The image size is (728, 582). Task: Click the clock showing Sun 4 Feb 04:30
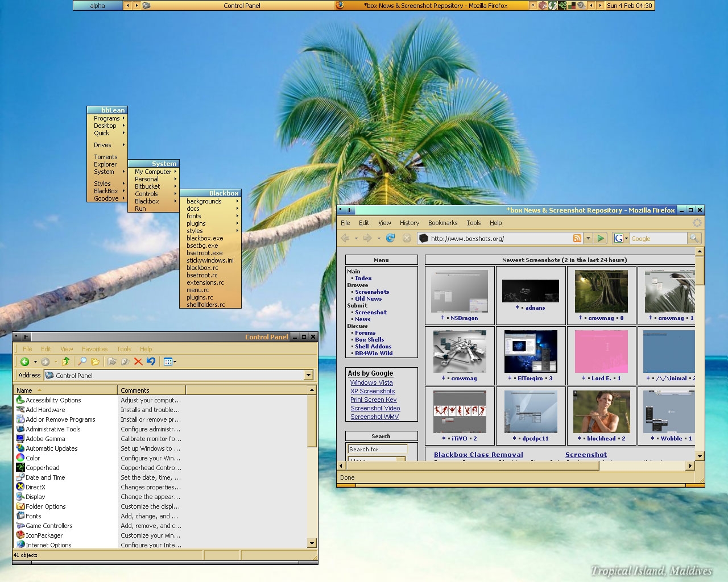pos(629,5)
